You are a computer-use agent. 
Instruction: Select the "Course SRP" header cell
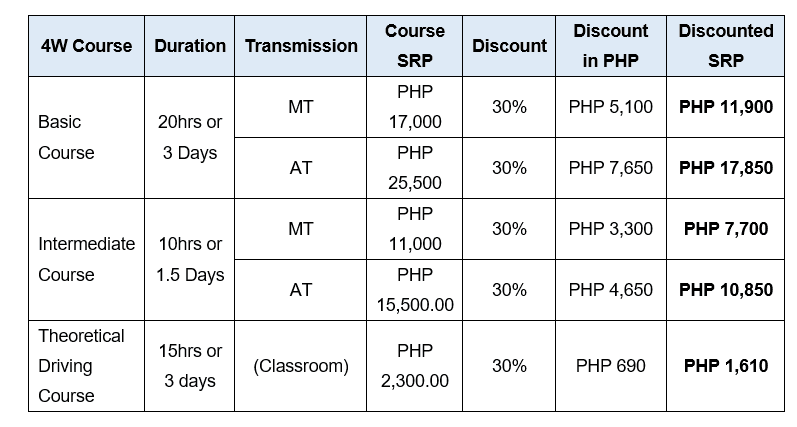(x=415, y=46)
